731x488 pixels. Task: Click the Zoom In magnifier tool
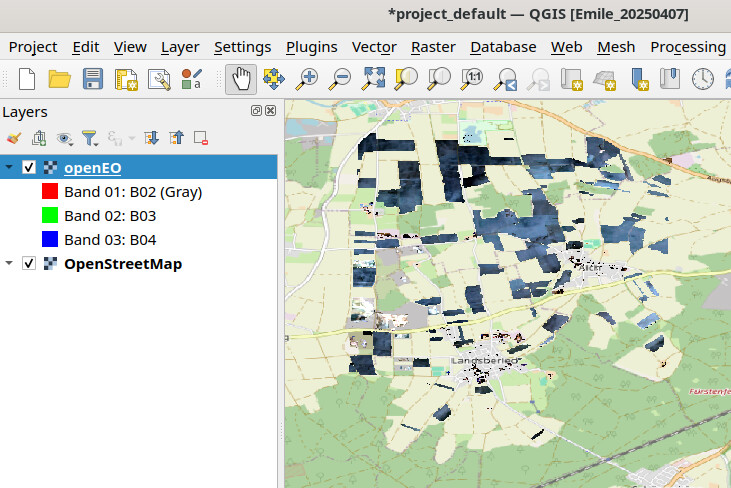(307, 78)
